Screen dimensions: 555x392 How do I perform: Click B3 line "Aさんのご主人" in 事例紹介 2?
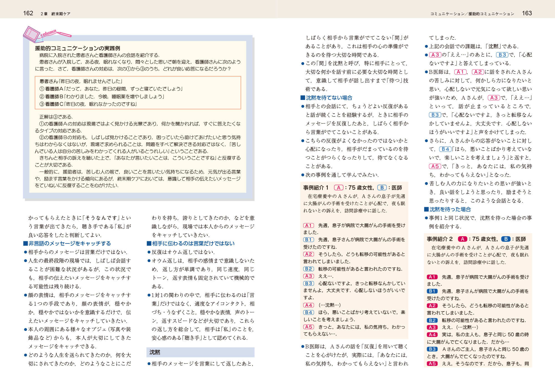tap(478, 353)
